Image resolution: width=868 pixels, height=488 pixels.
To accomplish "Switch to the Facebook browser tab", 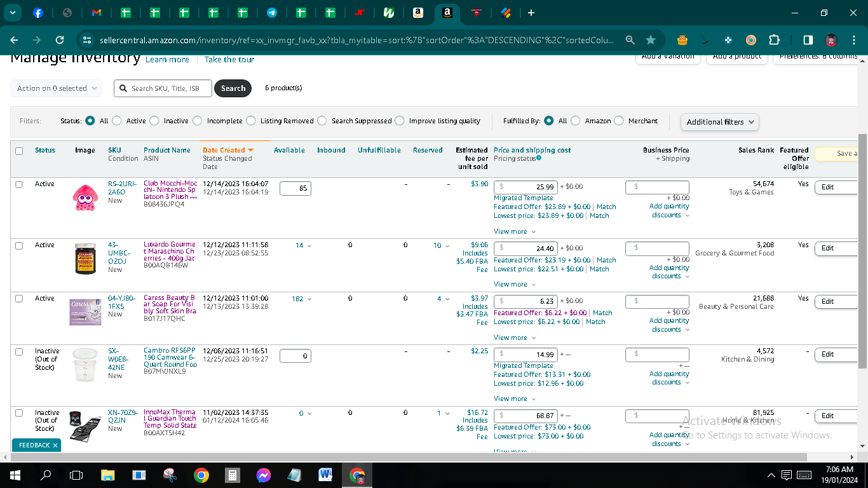I will click(37, 13).
